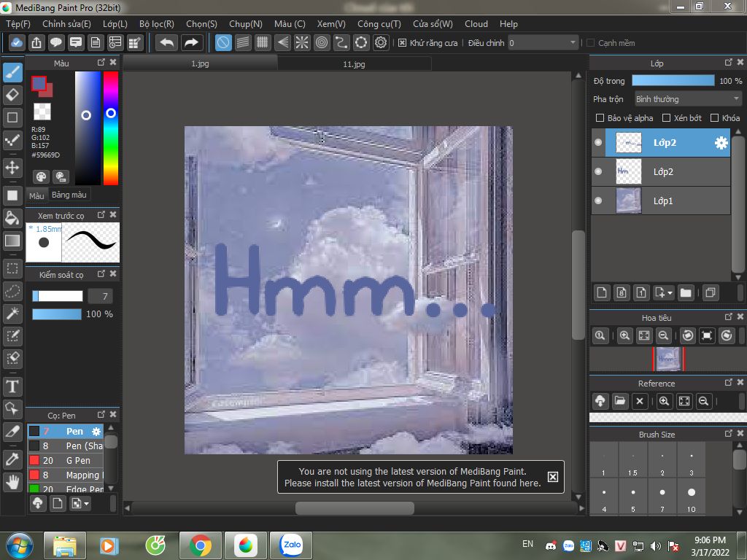
Task: Enable the circle snap guide
Action: click(x=322, y=43)
